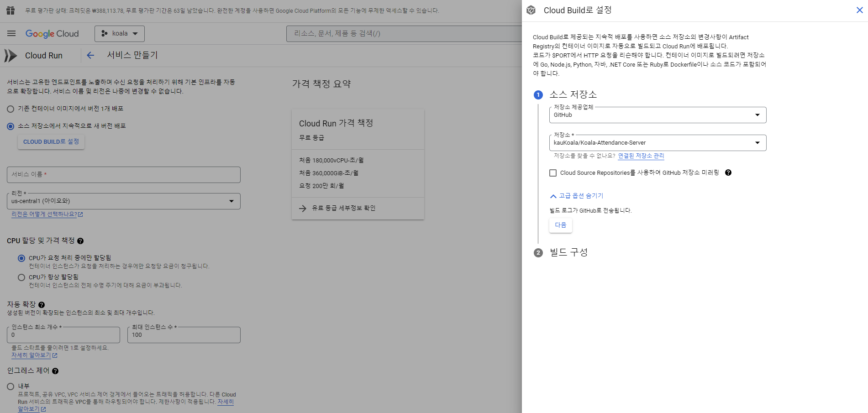Open the gift icon for free trial status
The width and height of the screenshot is (868, 413).
pos(11,10)
